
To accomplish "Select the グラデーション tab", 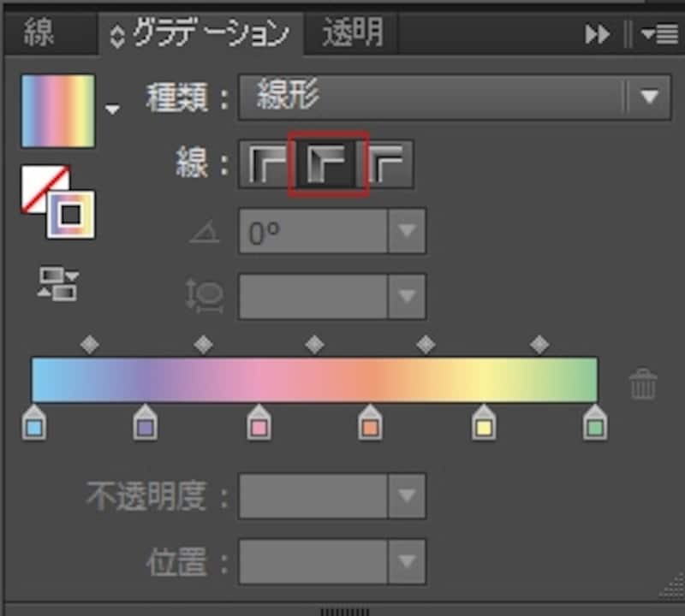I will click(x=202, y=34).
